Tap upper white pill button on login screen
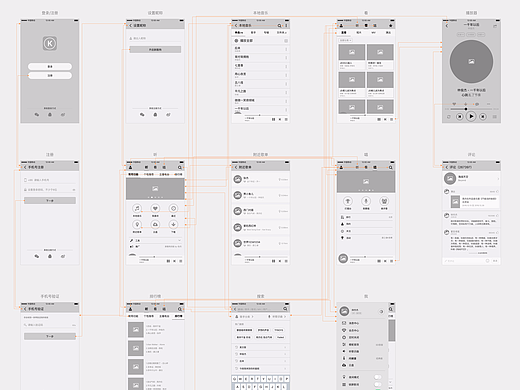520x390 pixels. point(50,67)
